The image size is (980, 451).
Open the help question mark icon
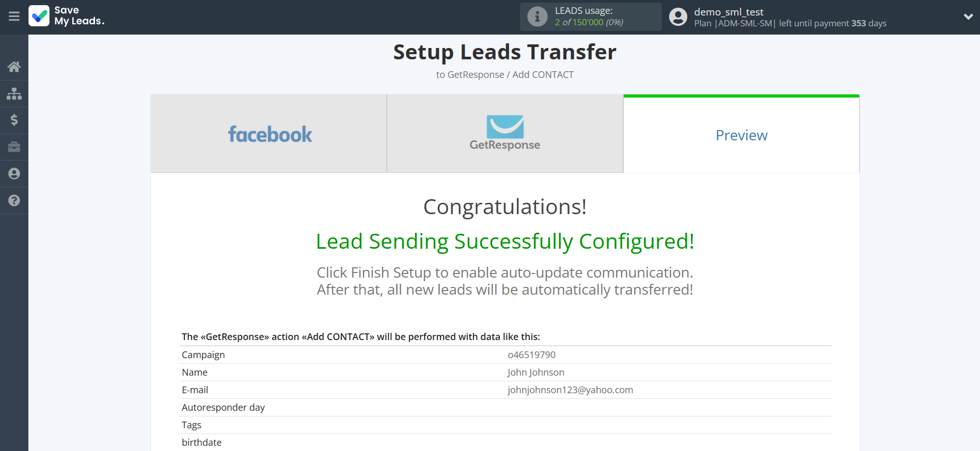(x=14, y=201)
